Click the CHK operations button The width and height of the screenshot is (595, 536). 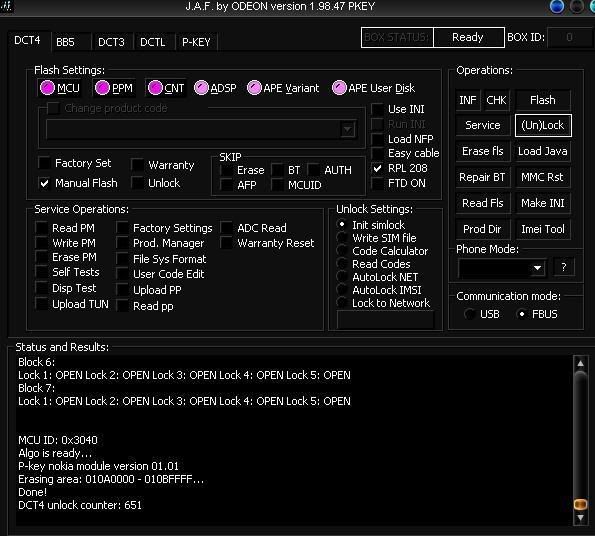click(496, 100)
